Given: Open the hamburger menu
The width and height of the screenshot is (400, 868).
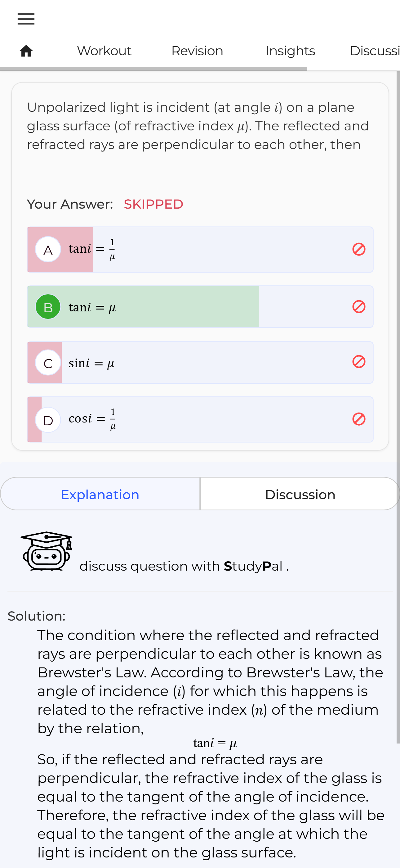Looking at the screenshot, I should pos(26,19).
